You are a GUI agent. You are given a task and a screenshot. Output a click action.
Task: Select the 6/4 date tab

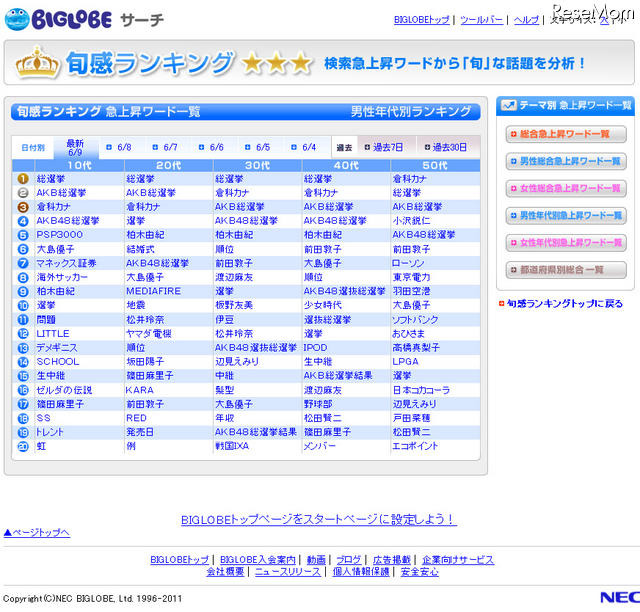pyautogui.click(x=304, y=147)
